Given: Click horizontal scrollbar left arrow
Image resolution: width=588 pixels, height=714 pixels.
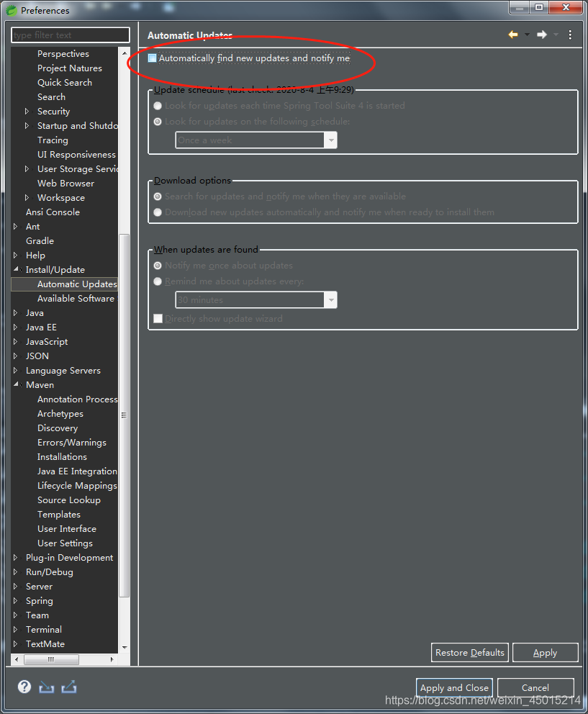Looking at the screenshot, I should pos(17,659).
